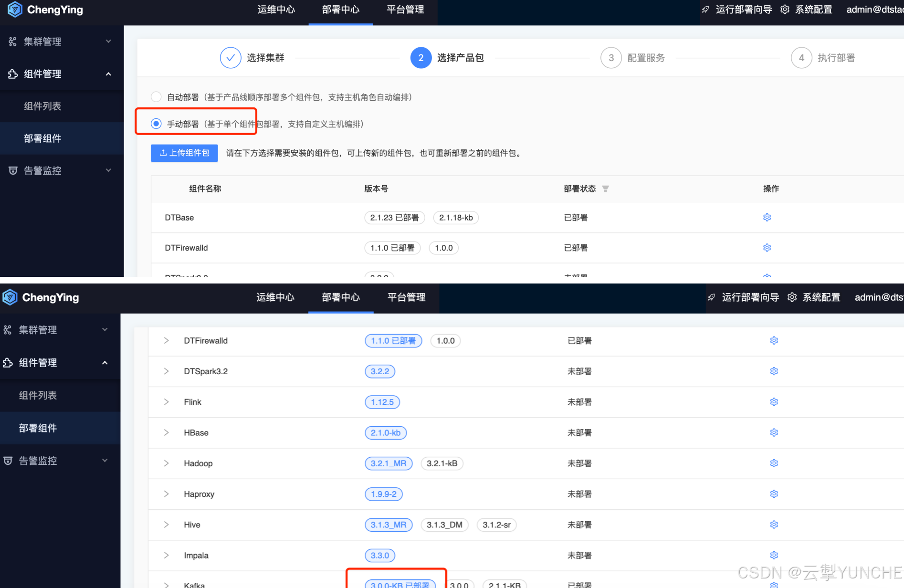Expand the Flink row
The image size is (904, 588).
pos(166,402)
